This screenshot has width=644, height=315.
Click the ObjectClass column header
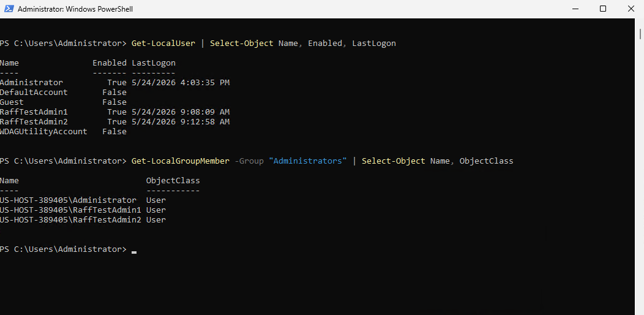[173, 181]
